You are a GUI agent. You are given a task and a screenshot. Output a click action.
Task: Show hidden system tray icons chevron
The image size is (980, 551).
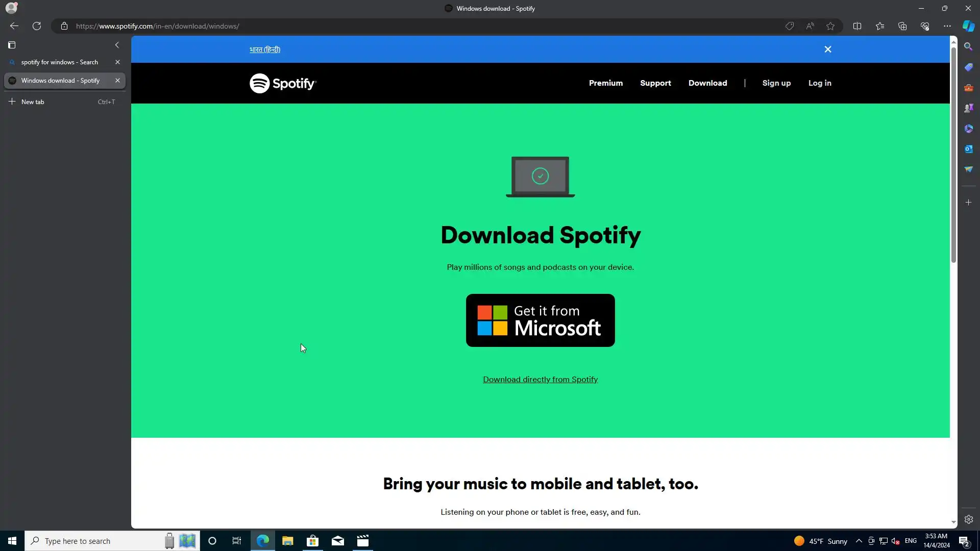(859, 541)
